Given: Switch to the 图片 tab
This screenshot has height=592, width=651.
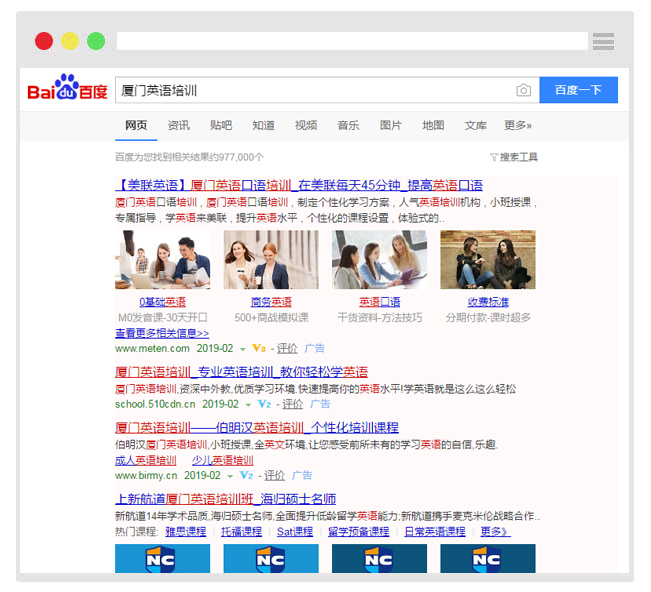Looking at the screenshot, I should (391, 125).
